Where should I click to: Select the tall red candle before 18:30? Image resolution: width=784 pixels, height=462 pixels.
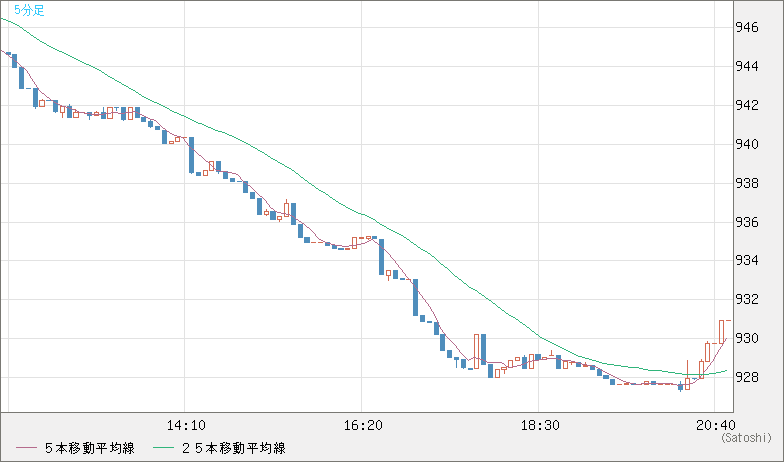[x=476, y=352]
